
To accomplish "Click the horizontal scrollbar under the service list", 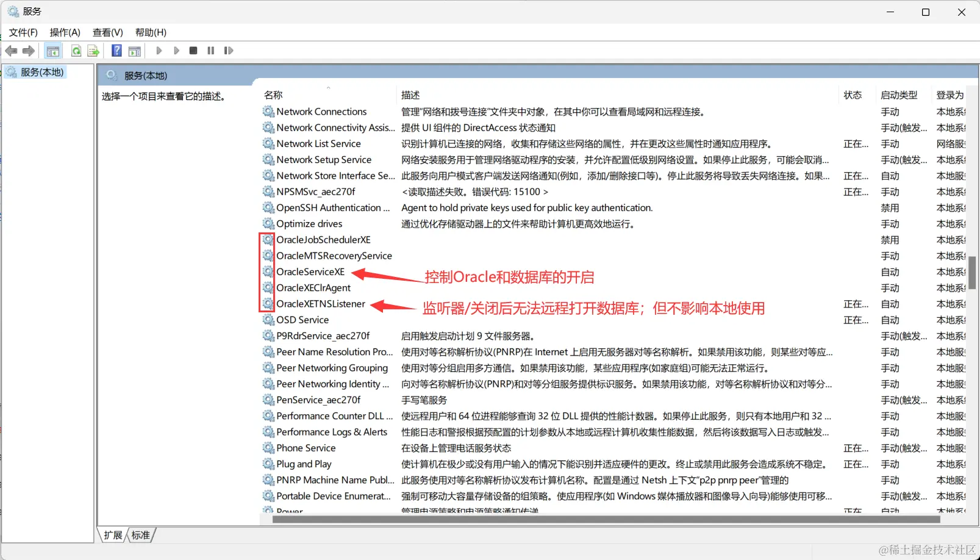I will click(606, 520).
